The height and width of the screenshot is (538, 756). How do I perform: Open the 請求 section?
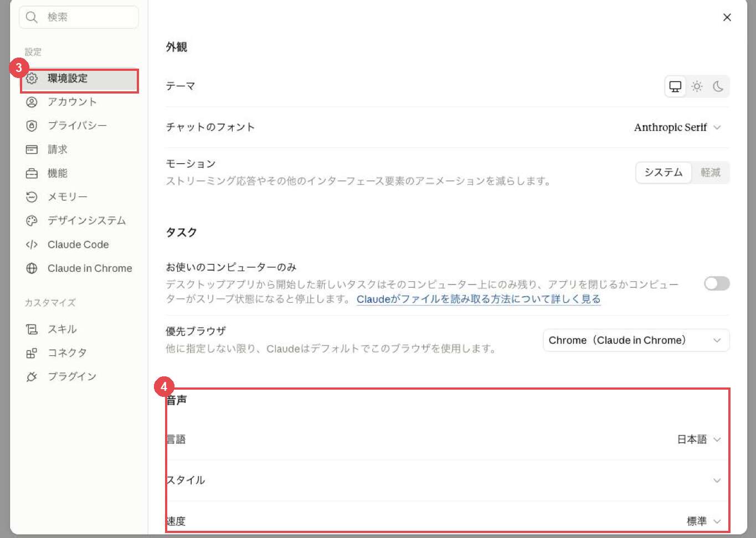(x=79, y=149)
